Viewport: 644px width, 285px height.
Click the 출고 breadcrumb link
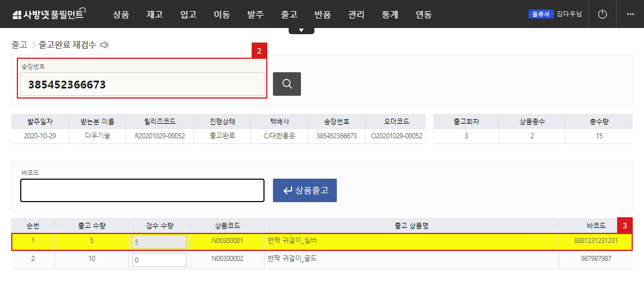pyautogui.click(x=19, y=45)
